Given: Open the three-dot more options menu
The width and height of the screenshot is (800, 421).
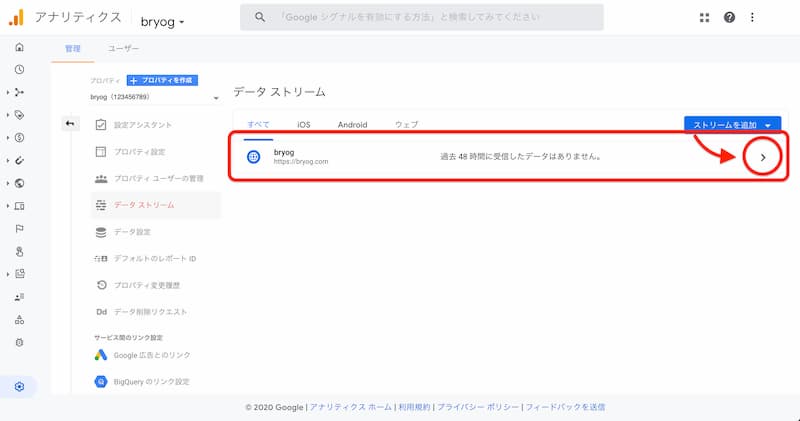Looking at the screenshot, I should (x=752, y=17).
